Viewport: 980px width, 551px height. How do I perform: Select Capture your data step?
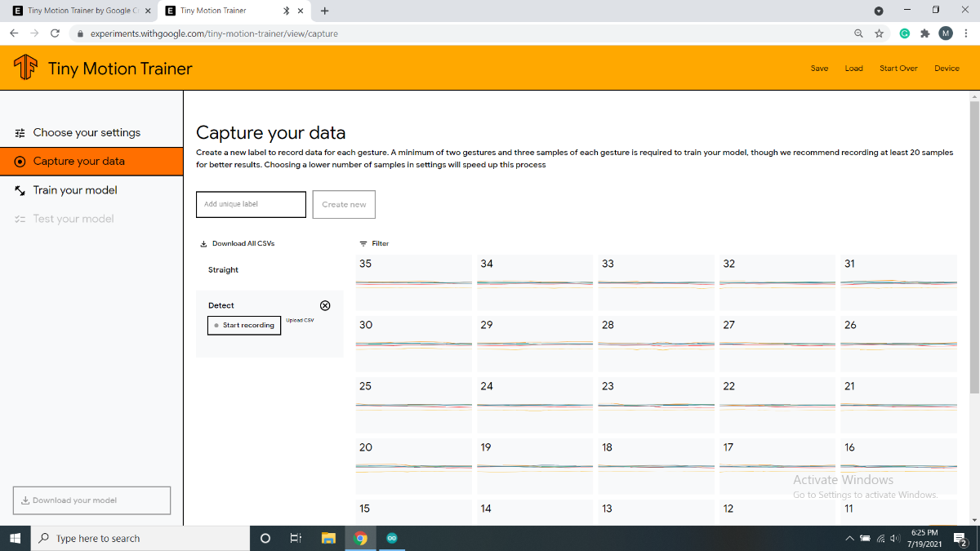tap(91, 161)
